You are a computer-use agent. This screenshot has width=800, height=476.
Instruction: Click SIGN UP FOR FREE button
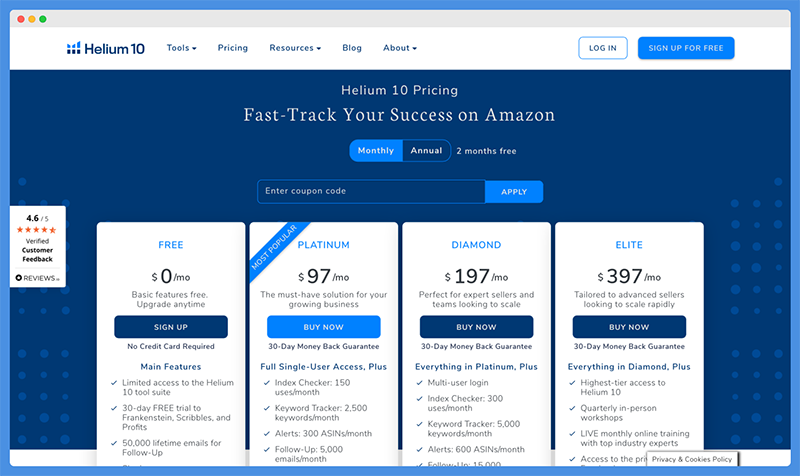pyautogui.click(x=686, y=48)
